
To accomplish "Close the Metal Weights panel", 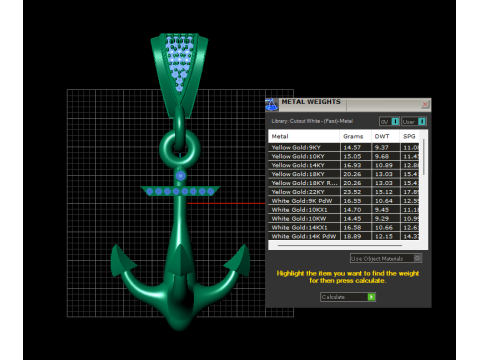I will (425, 104).
